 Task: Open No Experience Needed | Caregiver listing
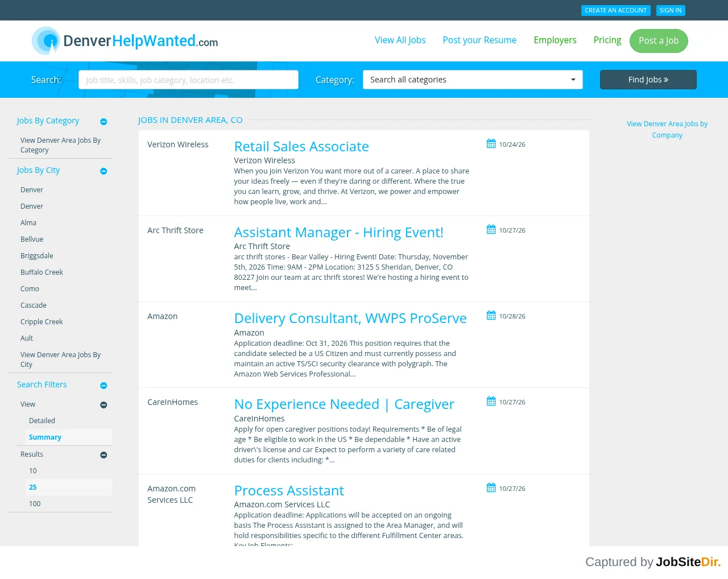pyautogui.click(x=344, y=404)
